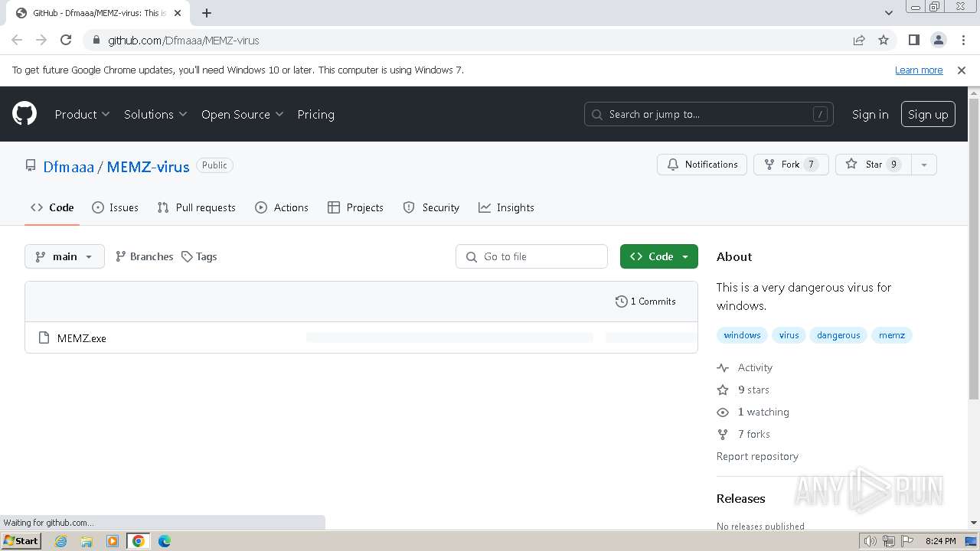This screenshot has width=980, height=551.
Task: Switch to the Security tab
Action: (431, 207)
